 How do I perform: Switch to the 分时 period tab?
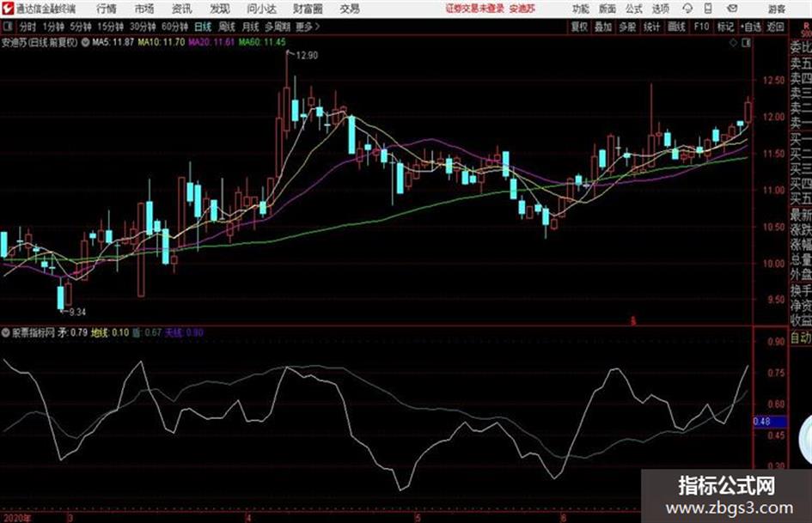click(27, 27)
